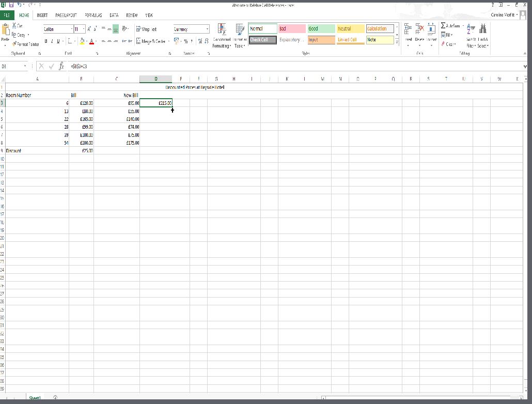Click the Paste icon
The height and width of the screenshot is (404, 532).
pyautogui.click(x=5, y=30)
